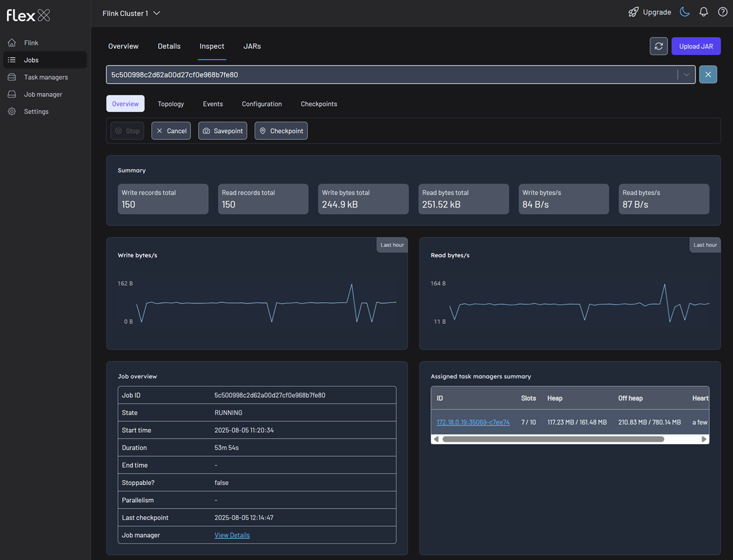Viewport: 733px width, 560px height.
Task: Click the Heap column header
Action: pos(555,398)
